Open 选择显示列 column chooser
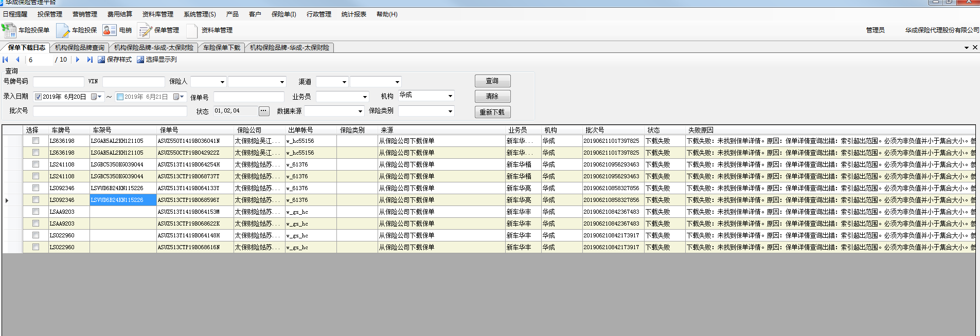 coord(140,60)
